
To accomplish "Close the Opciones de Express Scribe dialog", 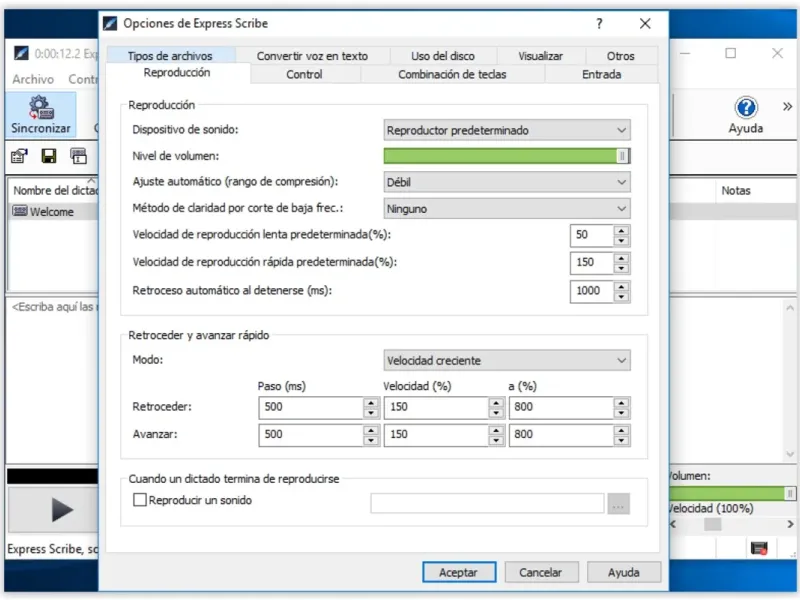I will [645, 23].
